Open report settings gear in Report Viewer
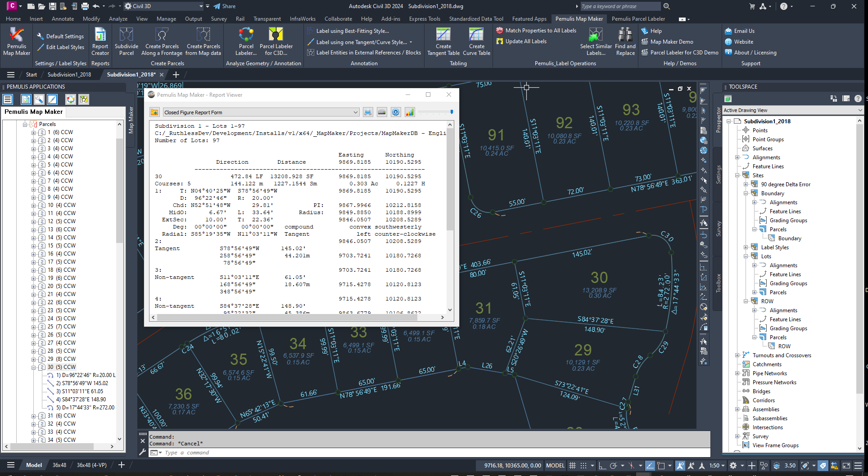 [x=395, y=112]
